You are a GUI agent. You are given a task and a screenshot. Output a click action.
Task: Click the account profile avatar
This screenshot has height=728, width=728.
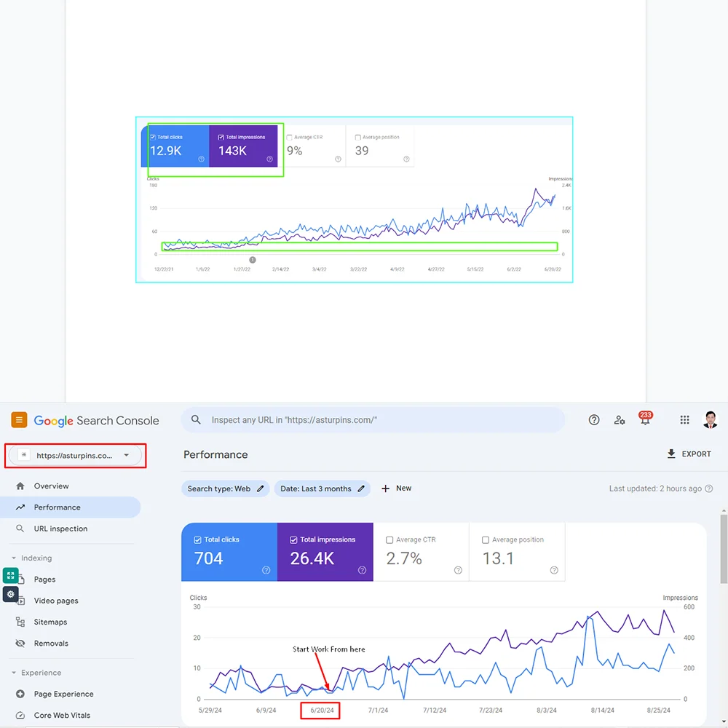coord(711,420)
